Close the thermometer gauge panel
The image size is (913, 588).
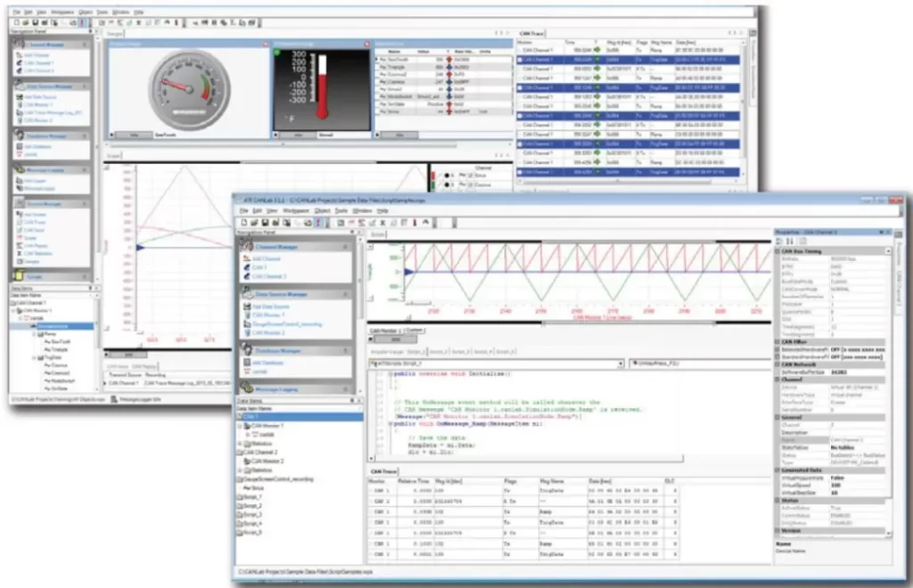click(x=366, y=44)
